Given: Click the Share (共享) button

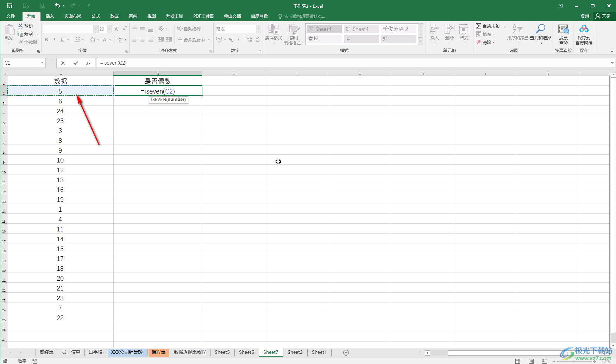Looking at the screenshot, I should pyautogui.click(x=603, y=16).
